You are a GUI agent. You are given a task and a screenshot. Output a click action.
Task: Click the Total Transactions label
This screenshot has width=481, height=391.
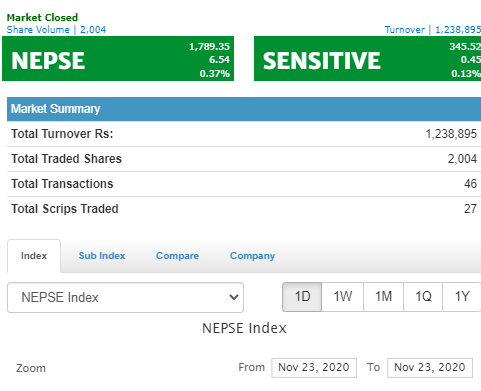click(62, 184)
